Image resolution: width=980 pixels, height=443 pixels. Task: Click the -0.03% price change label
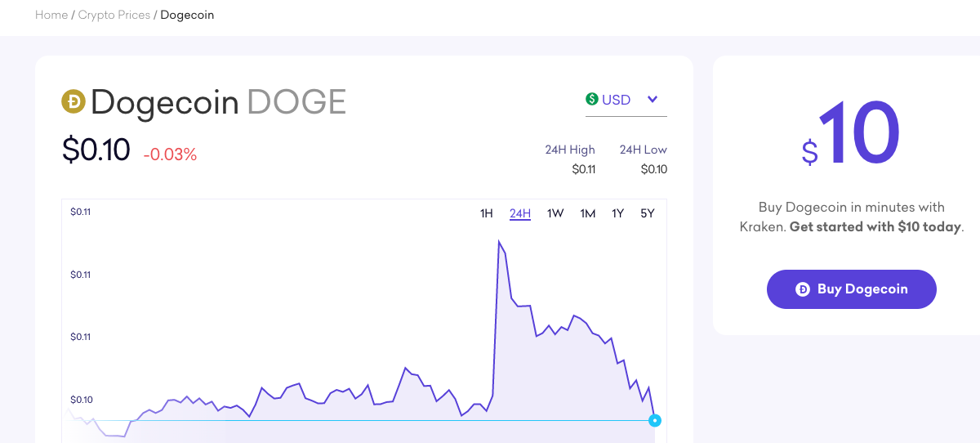coord(170,154)
